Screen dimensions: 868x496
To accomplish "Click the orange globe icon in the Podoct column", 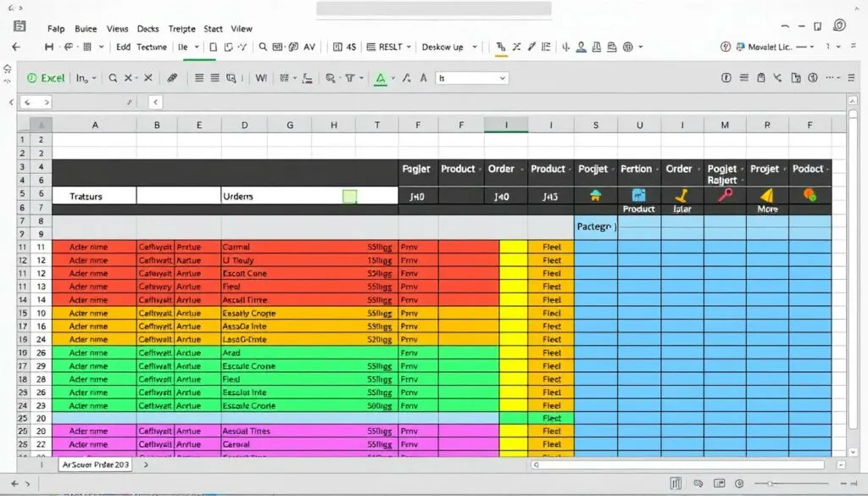I will [808, 195].
